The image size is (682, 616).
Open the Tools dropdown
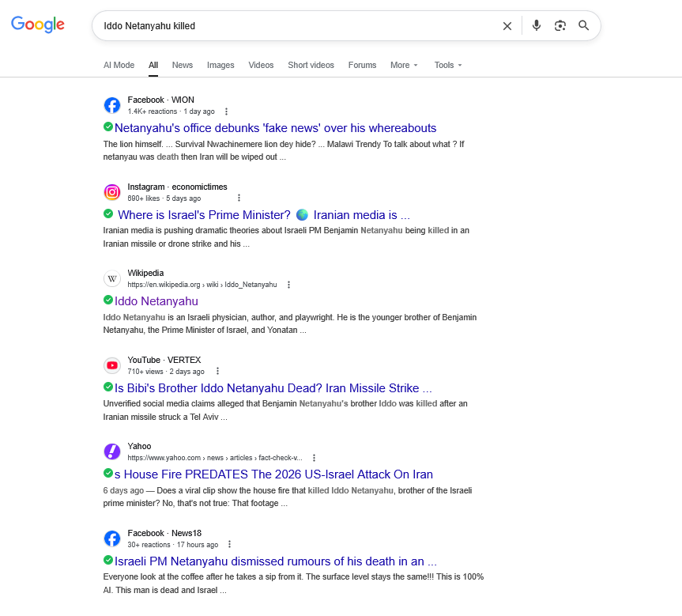pos(448,65)
